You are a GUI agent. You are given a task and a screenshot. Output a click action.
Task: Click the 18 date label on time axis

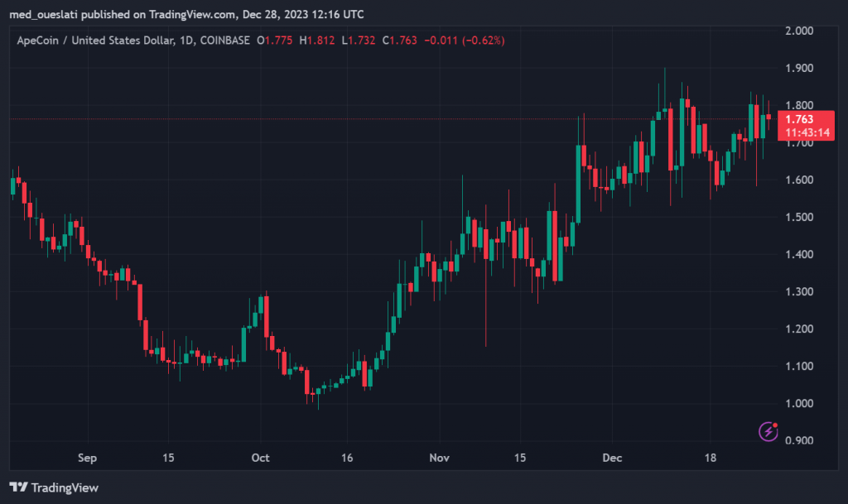point(710,458)
